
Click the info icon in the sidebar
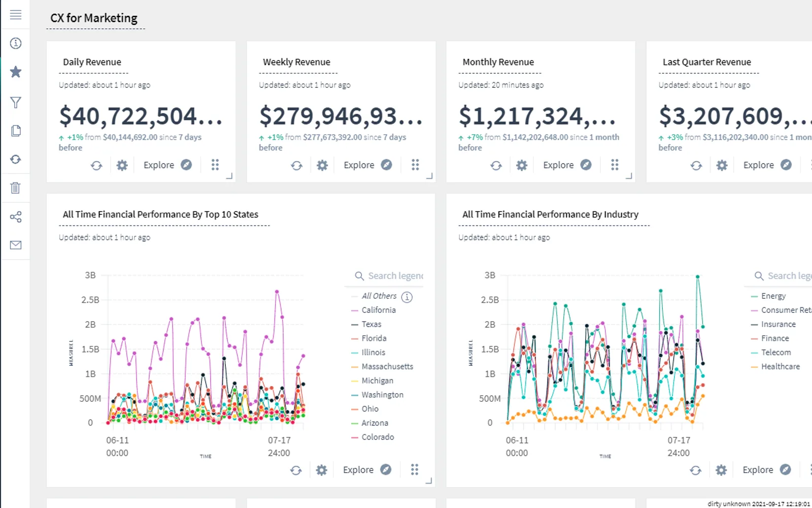[x=16, y=43]
